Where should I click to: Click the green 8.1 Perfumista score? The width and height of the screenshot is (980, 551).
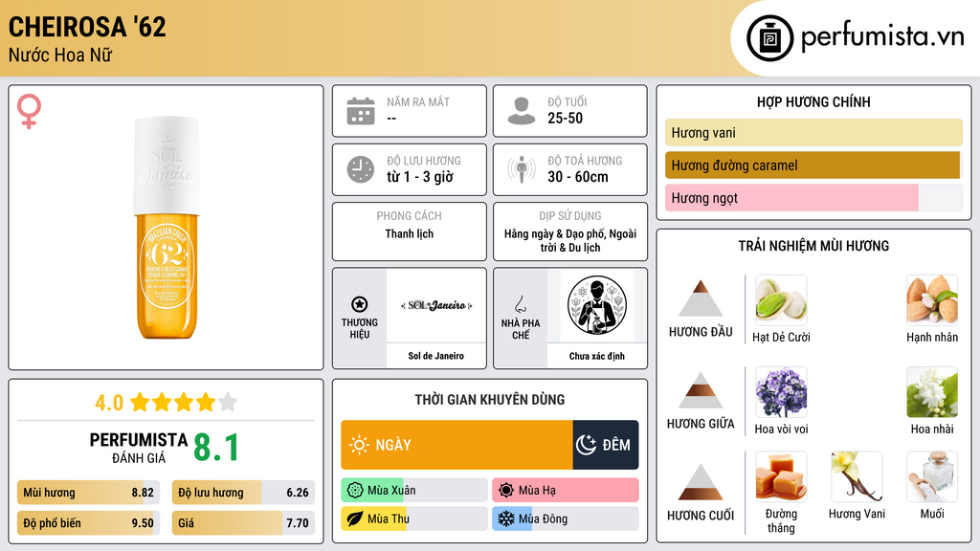(216, 448)
